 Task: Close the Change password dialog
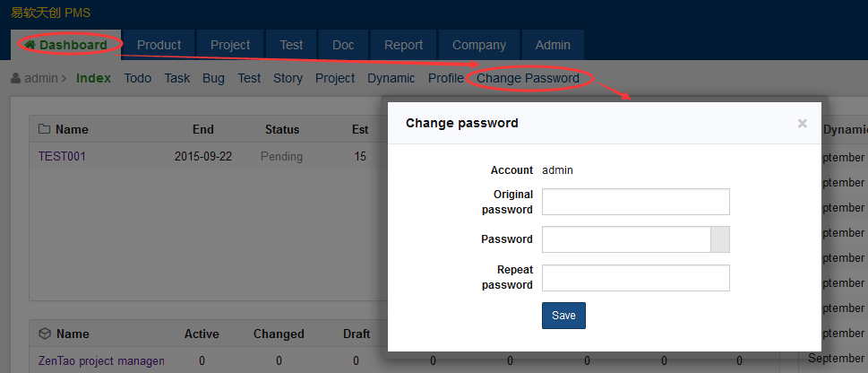pyautogui.click(x=802, y=124)
